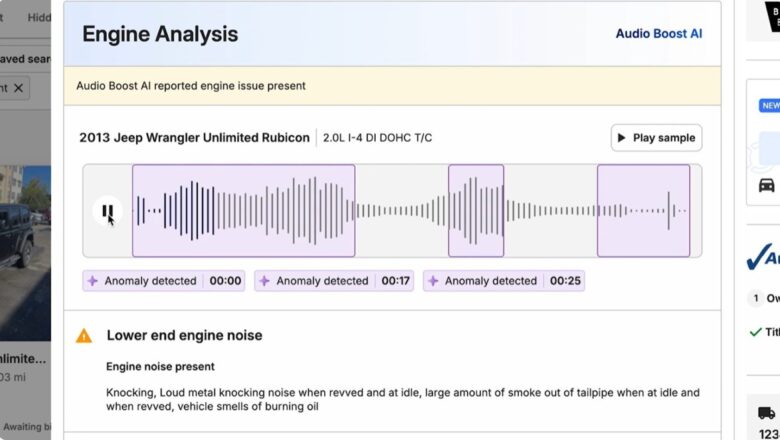
Task: Click the delivery truck icon at bottom right
Action: point(766,413)
